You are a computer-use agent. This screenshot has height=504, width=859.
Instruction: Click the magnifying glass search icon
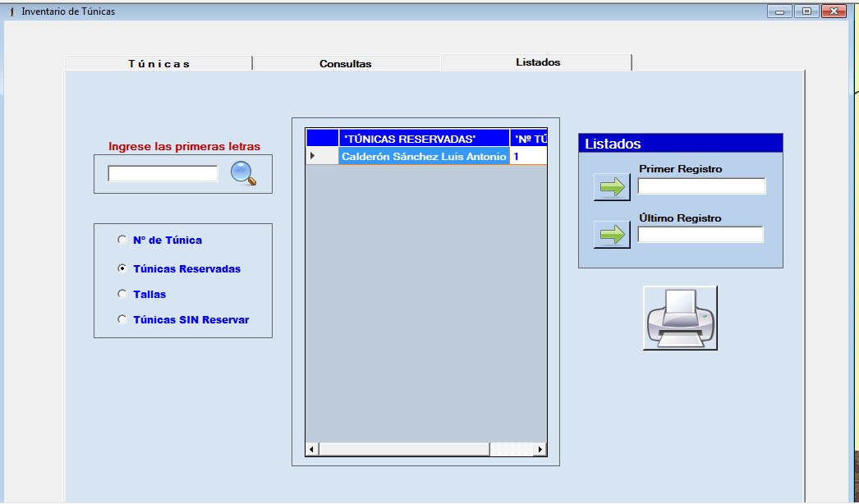243,173
